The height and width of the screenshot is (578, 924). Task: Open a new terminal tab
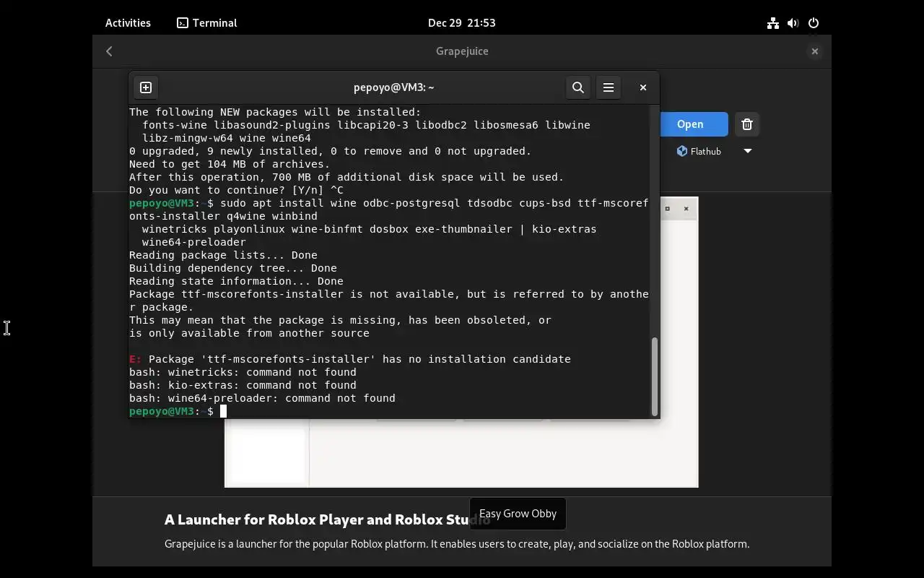point(146,87)
